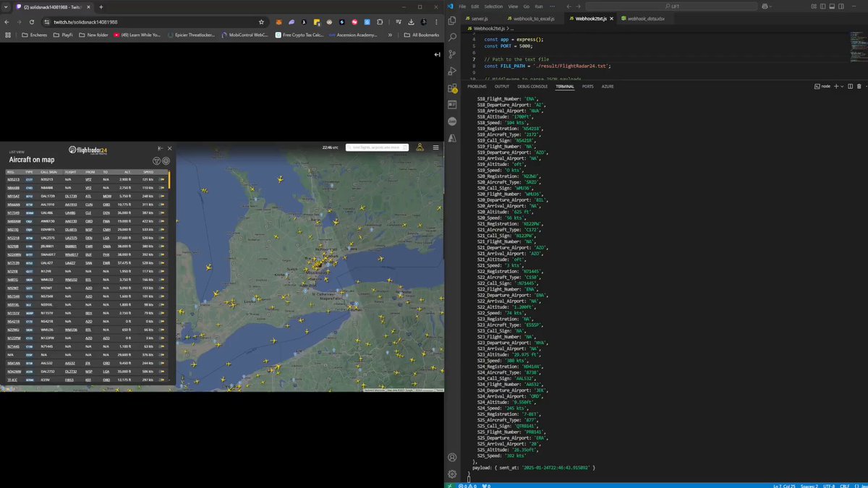Expand the Chrome tab search dropdown
This screenshot has width=868, height=488.
pyautogui.click(x=7, y=7)
